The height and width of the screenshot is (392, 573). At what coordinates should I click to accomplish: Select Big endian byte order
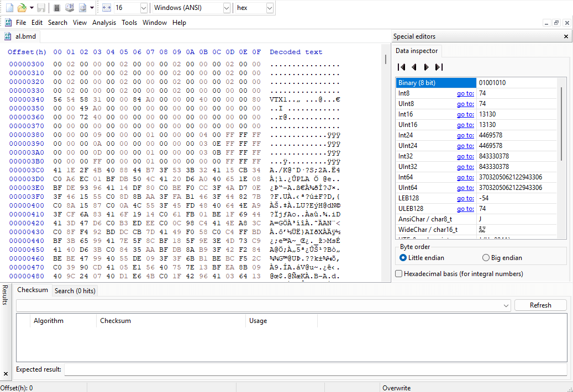pyautogui.click(x=486, y=258)
